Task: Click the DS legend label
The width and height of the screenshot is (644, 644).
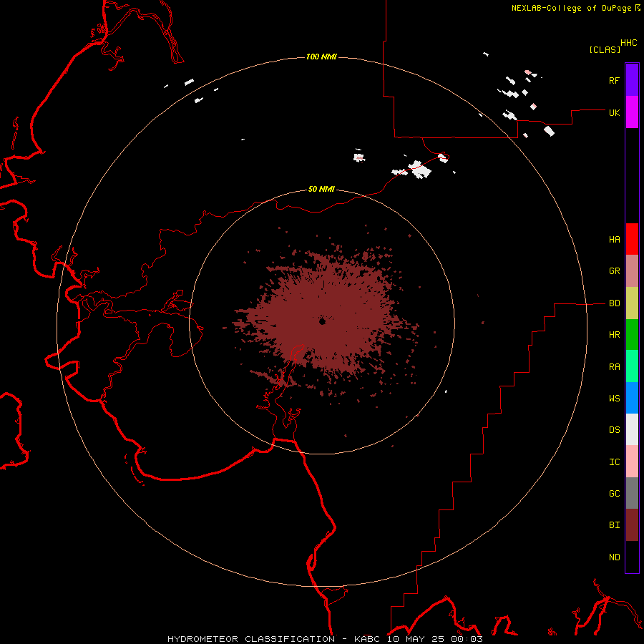Action: coord(614,430)
